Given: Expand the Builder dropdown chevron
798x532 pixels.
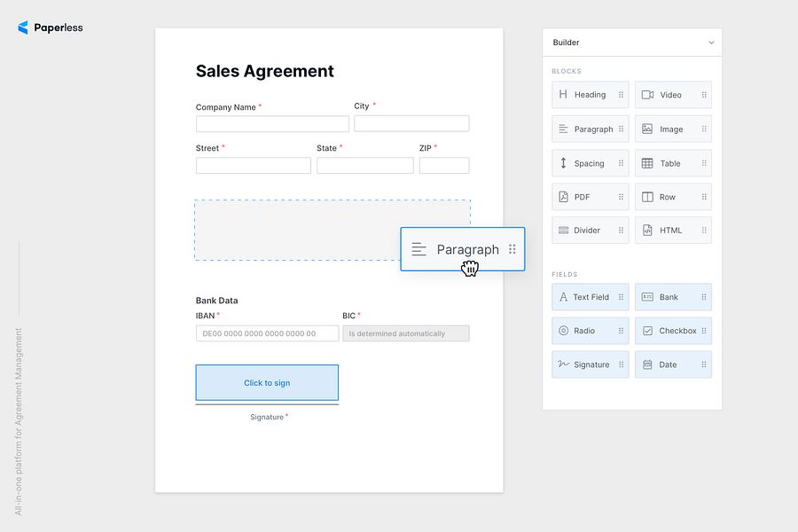Looking at the screenshot, I should pyautogui.click(x=711, y=43).
